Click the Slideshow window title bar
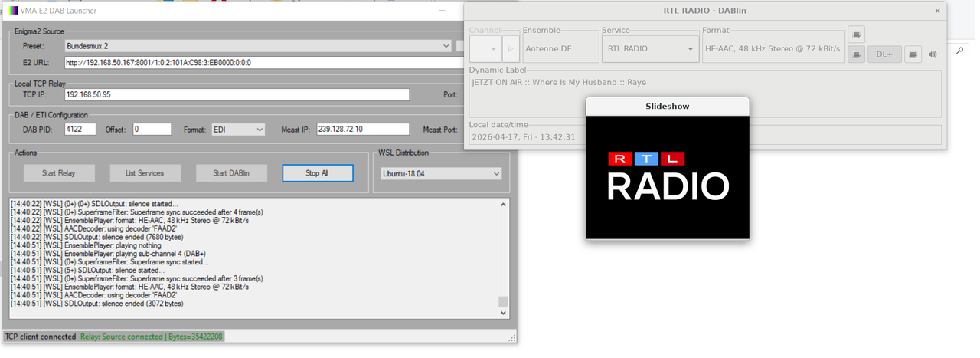Image resolution: width=980 pixels, height=358 pixels. pyautogui.click(x=668, y=107)
